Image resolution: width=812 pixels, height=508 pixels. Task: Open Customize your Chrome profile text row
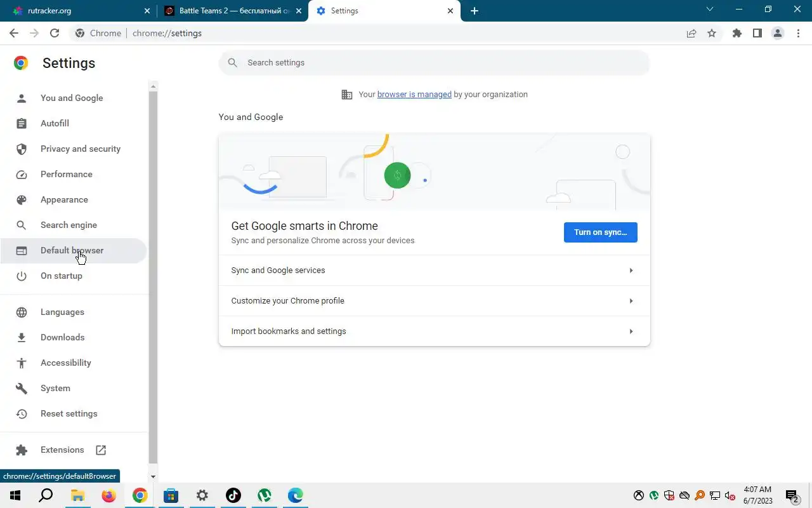coord(435,301)
